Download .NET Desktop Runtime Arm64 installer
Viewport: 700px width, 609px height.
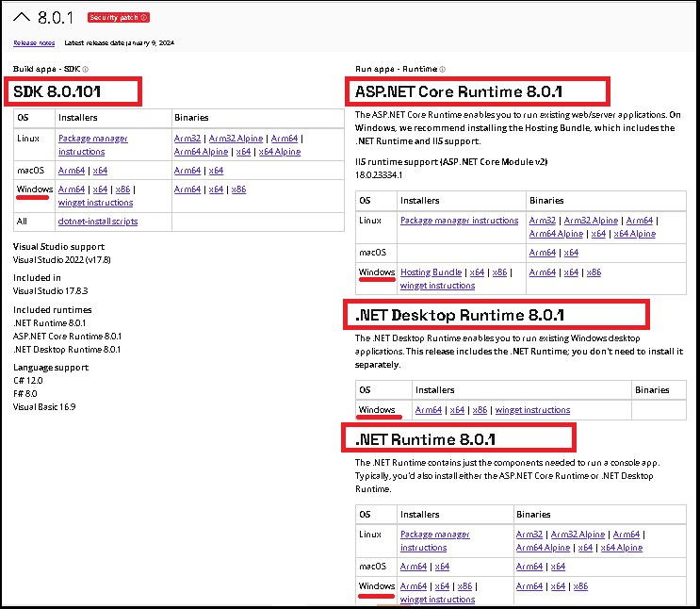point(429,410)
